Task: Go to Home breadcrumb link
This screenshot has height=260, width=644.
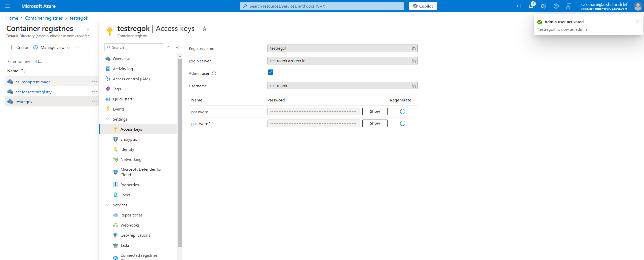Action: [12, 18]
